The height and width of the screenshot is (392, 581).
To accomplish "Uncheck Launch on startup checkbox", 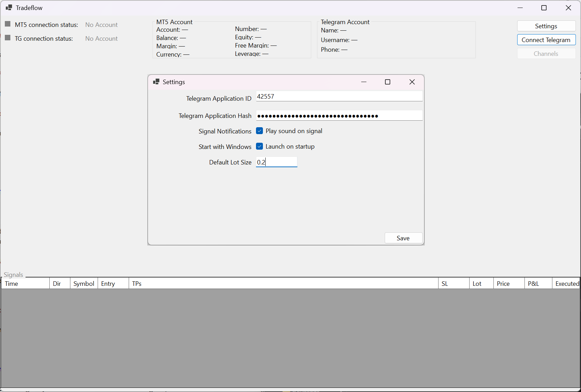I will tap(259, 147).
